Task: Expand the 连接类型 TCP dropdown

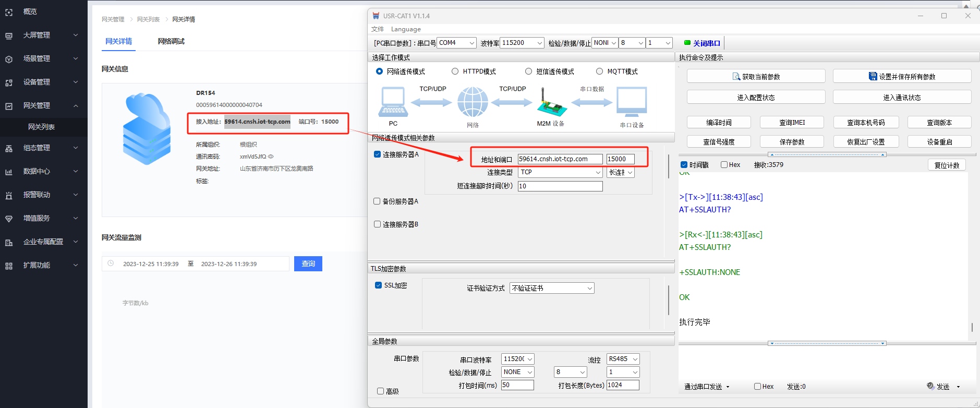Action: 561,172
